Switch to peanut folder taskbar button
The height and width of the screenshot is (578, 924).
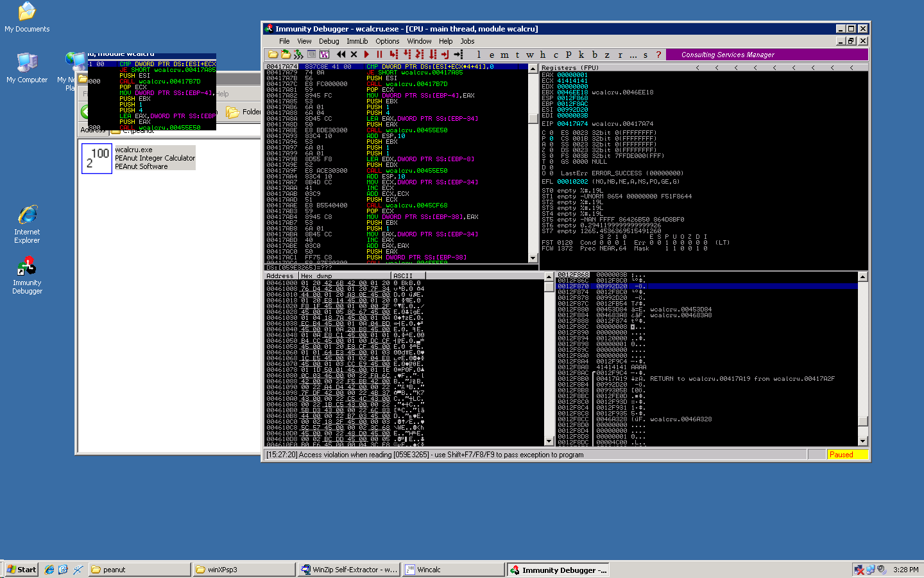140,569
